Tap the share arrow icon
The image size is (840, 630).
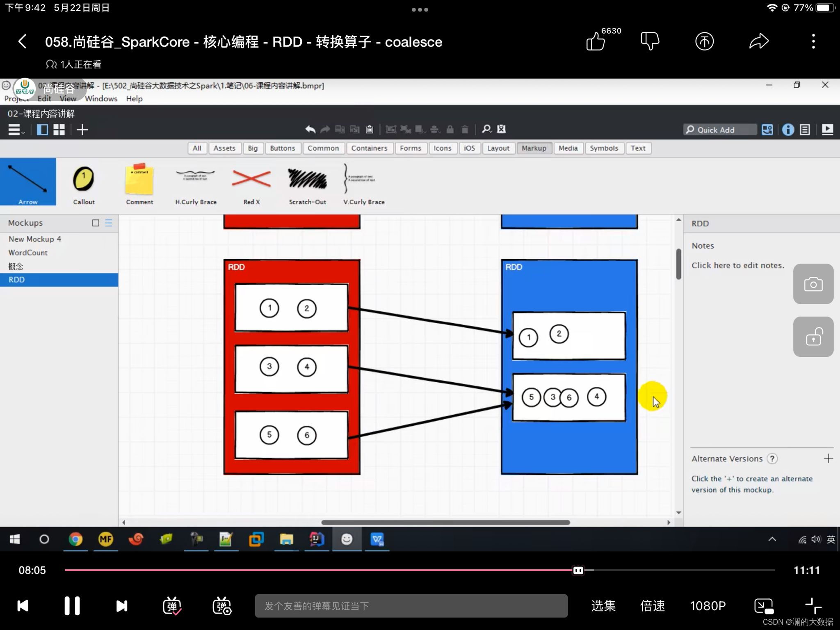pyautogui.click(x=759, y=41)
